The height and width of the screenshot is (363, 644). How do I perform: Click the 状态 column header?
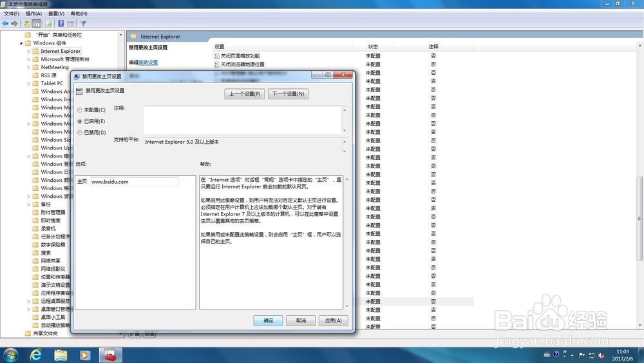coord(373,47)
